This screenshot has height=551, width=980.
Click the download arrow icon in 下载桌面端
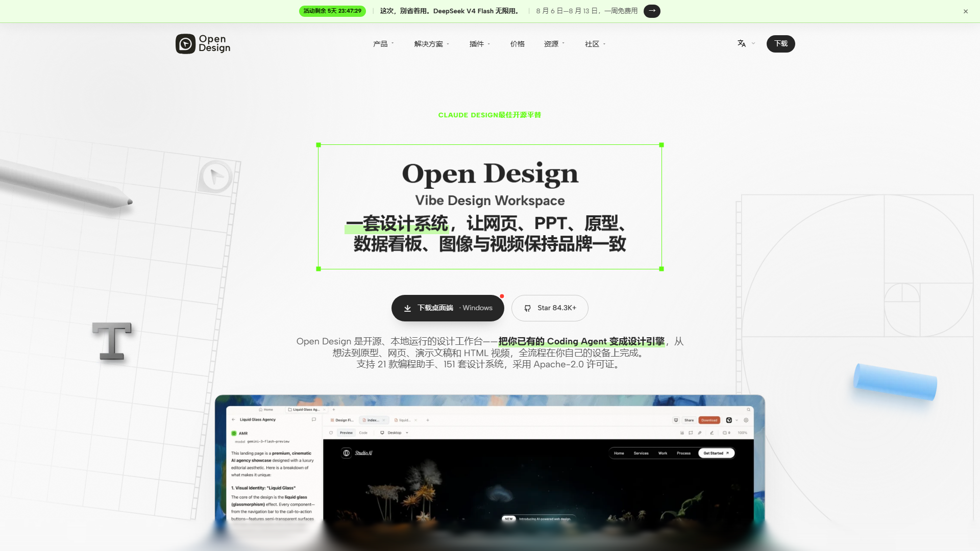pos(407,308)
